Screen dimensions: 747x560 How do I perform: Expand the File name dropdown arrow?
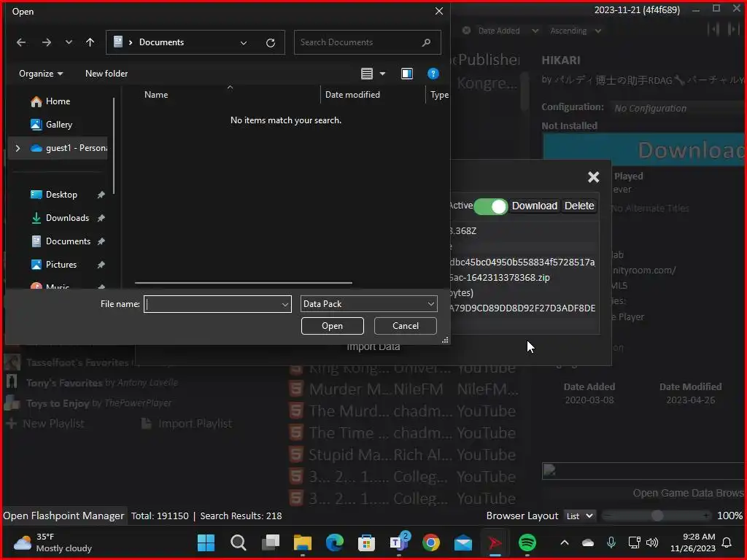[285, 304]
